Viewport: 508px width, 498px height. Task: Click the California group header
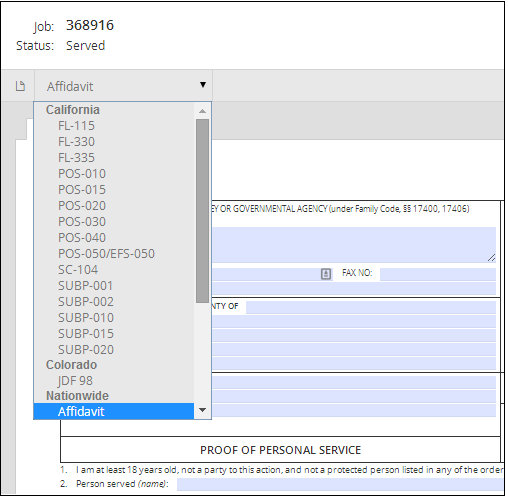(73, 110)
